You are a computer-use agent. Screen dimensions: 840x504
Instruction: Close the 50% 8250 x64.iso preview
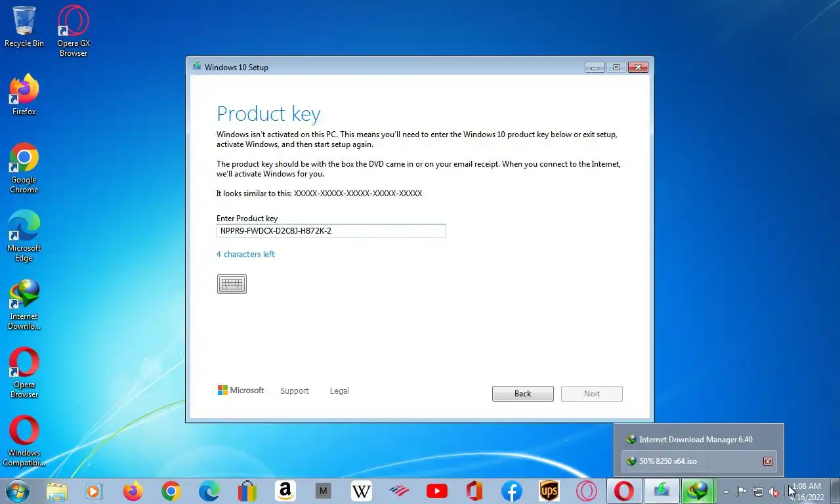[x=768, y=461]
